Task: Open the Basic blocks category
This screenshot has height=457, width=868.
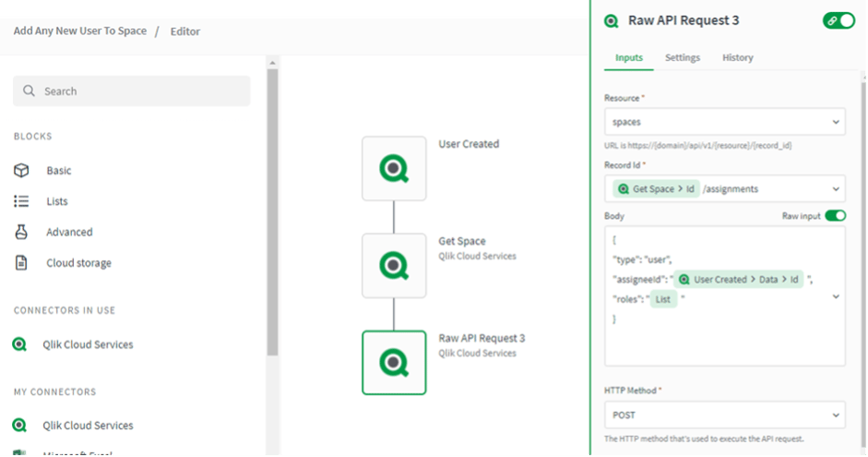Action: 59,171
